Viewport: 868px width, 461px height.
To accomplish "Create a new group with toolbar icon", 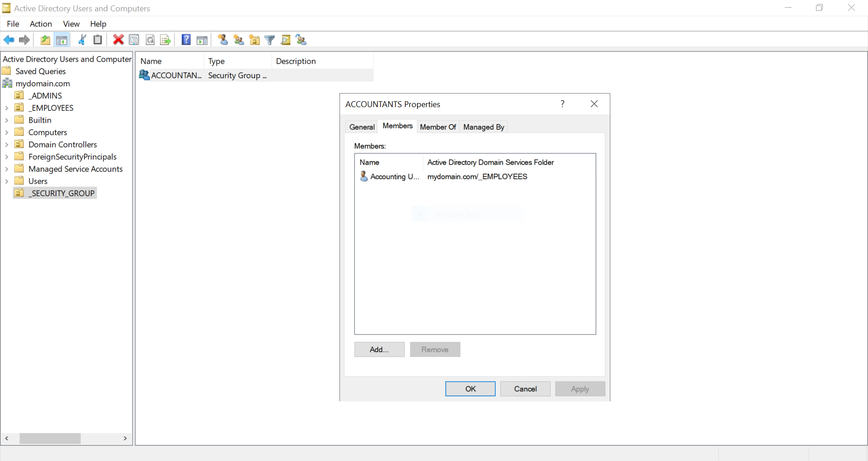I will [238, 40].
